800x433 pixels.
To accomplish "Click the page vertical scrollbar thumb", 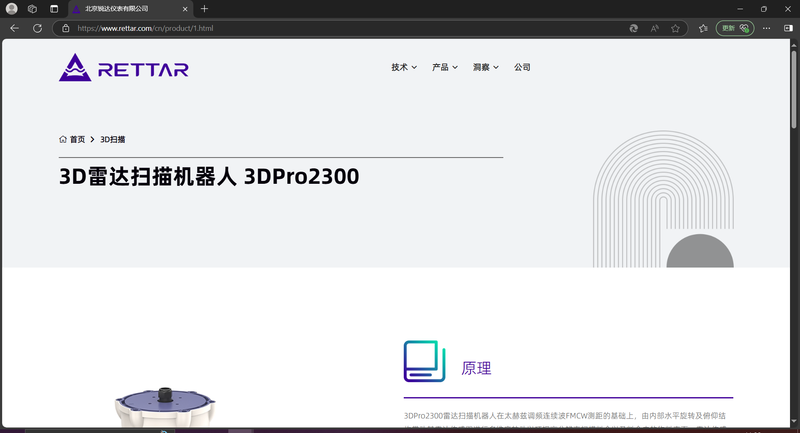I will click(793, 88).
